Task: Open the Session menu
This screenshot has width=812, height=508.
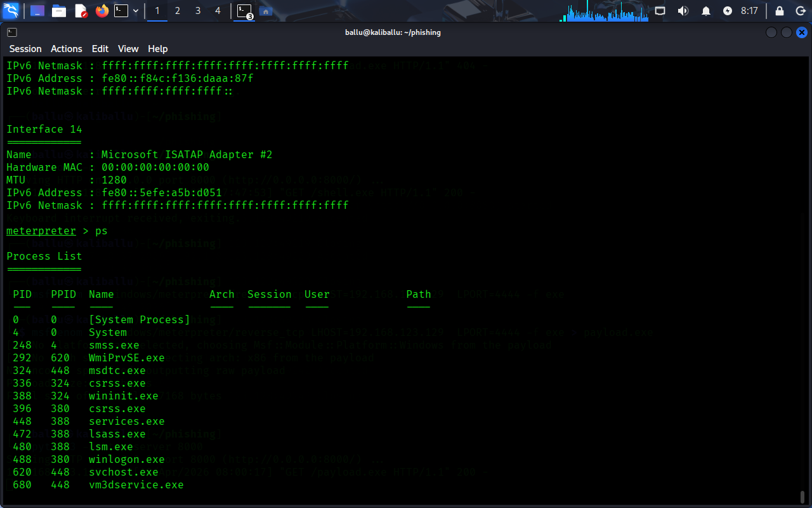Action: tap(25, 49)
